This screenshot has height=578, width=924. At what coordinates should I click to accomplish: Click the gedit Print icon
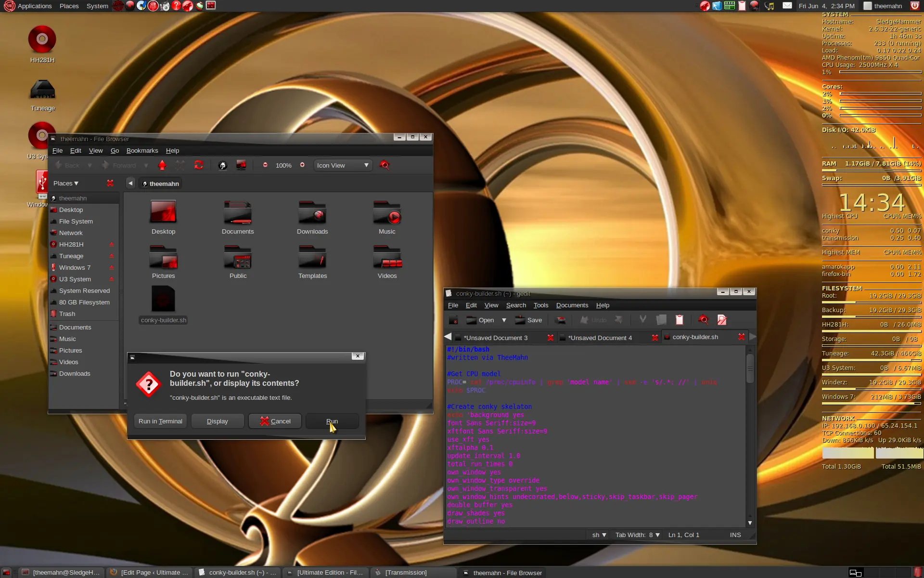pyautogui.click(x=561, y=320)
